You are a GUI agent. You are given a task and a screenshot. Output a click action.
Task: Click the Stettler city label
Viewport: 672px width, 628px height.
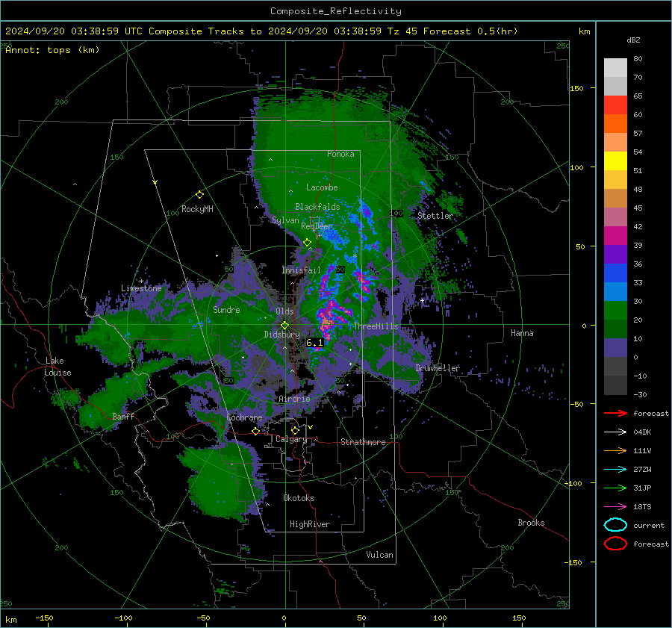pos(435,216)
